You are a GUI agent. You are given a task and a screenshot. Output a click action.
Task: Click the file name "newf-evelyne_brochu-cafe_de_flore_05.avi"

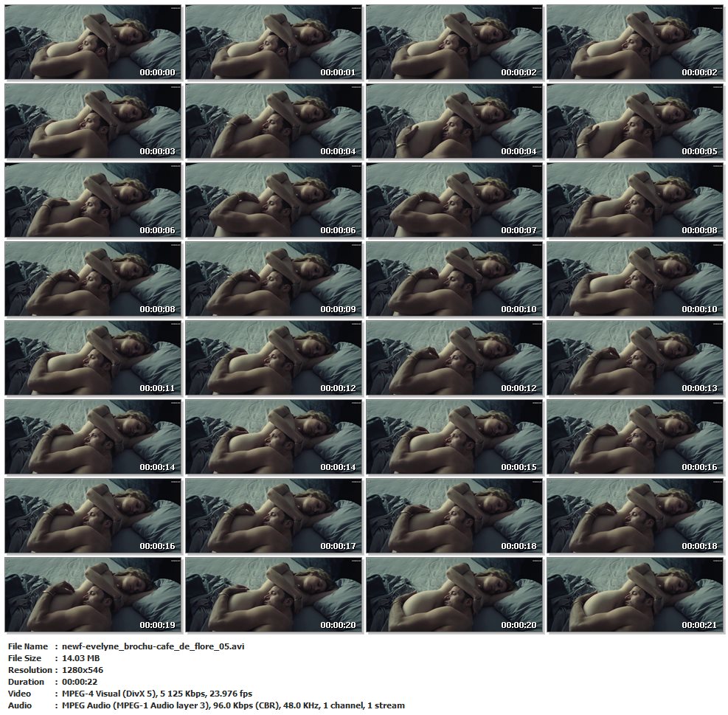[153, 646]
